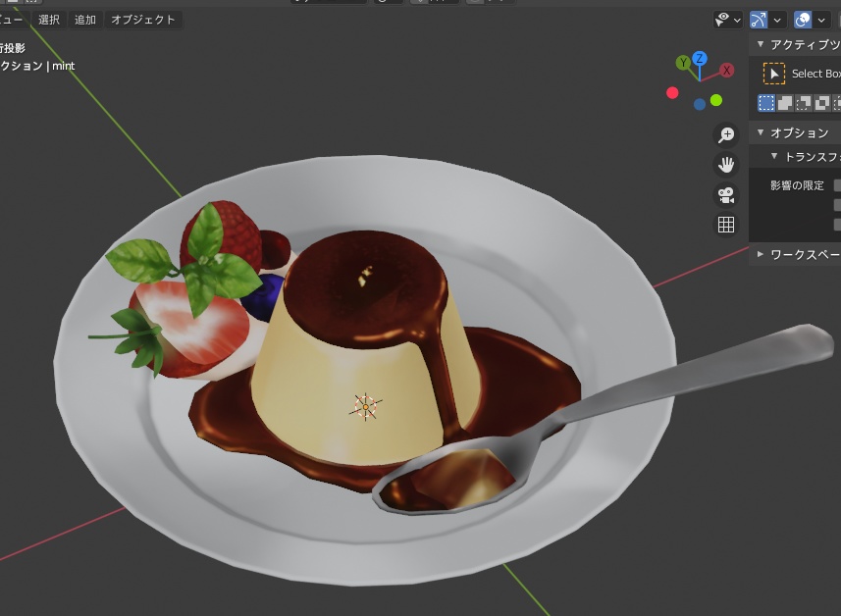Click the magnifier zoom icon in the viewport
Screen dimensions: 841x616
(725, 133)
